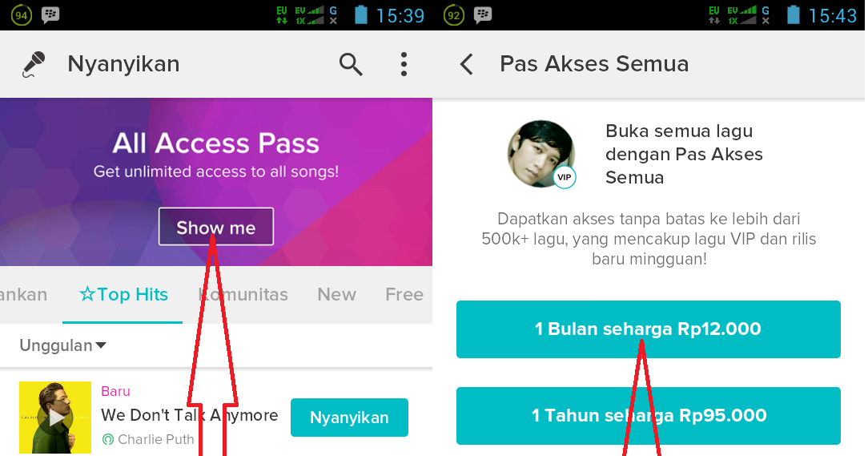Switch to the Free tab
868x456 pixels.
point(404,294)
